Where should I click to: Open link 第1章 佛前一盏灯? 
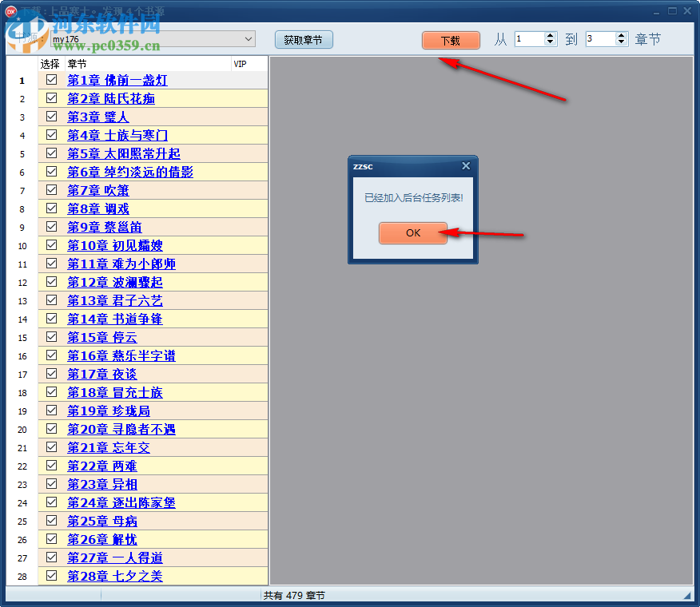(x=117, y=81)
